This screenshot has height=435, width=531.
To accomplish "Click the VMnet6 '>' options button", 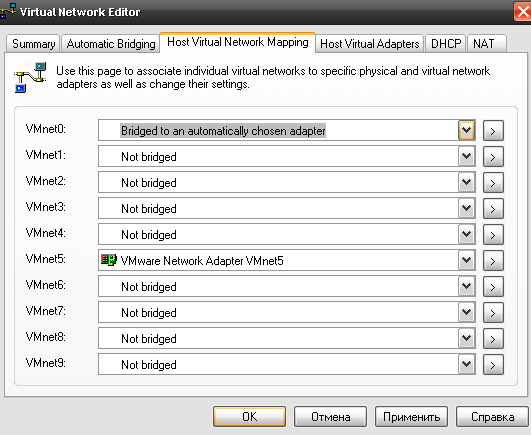I will pos(493,287).
